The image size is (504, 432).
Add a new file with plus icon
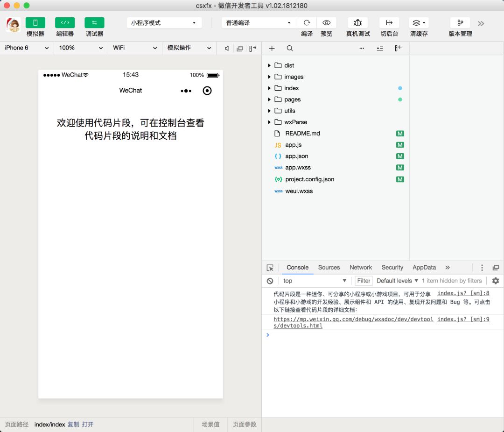pos(272,48)
